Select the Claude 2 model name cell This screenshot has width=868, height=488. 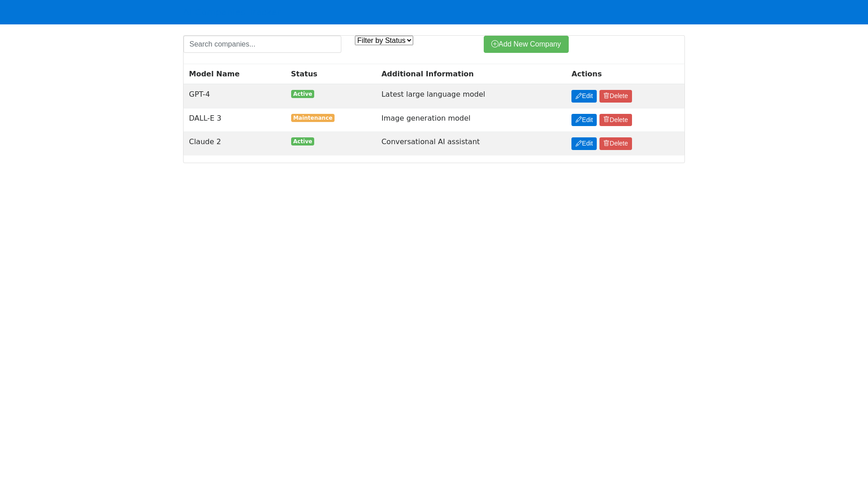tap(234, 144)
